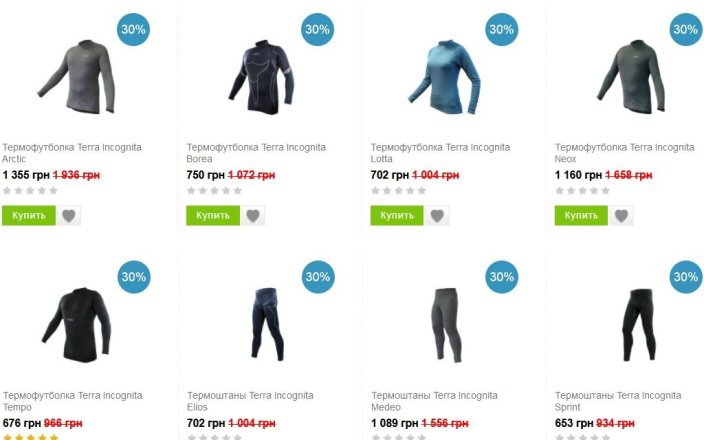Click 30% discount badge on Arctic shirt
Screen dimensions: 704x440
point(133,30)
